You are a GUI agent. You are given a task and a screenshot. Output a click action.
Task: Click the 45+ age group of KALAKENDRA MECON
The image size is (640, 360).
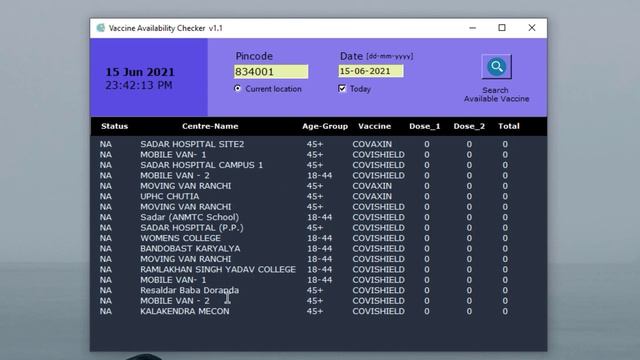pos(315,311)
